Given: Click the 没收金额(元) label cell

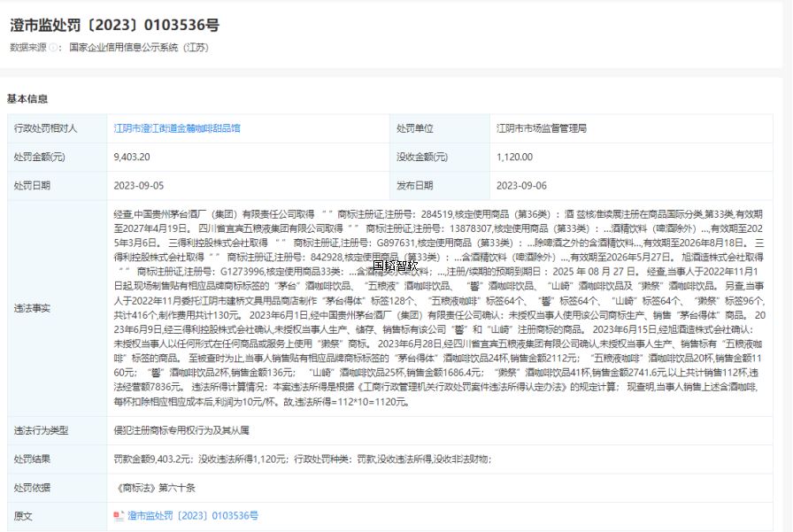Looking at the screenshot, I should pyautogui.click(x=440, y=158).
